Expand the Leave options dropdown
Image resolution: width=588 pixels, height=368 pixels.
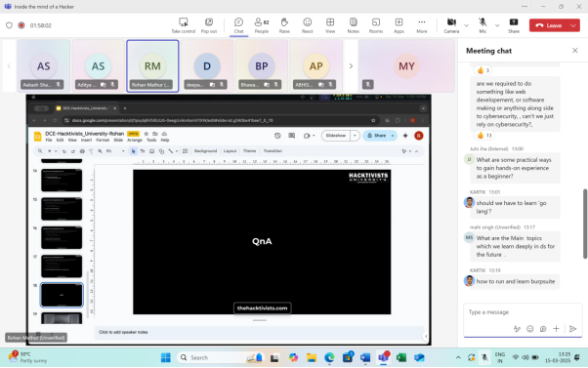click(573, 25)
